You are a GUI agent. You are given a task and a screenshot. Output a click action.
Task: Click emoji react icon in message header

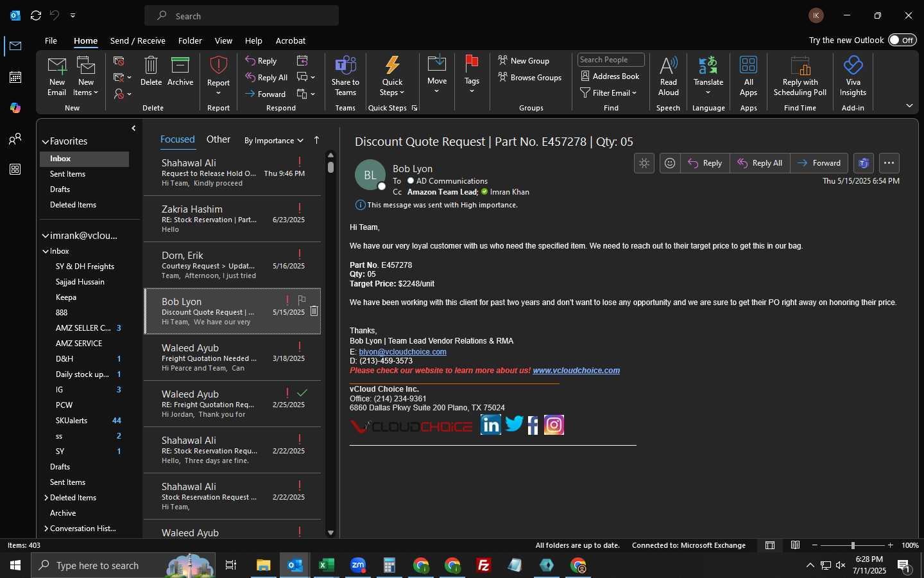670,163
